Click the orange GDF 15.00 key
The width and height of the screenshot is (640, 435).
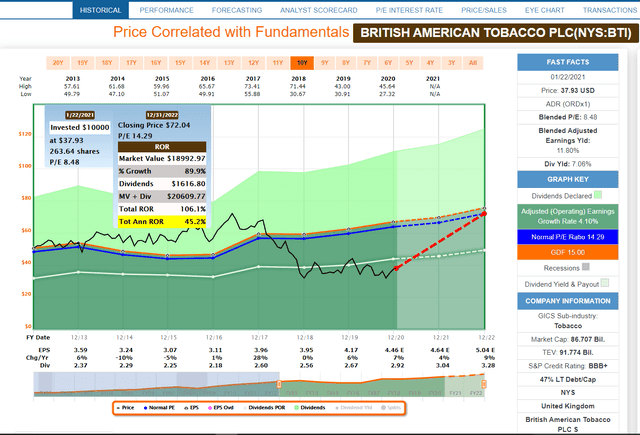pyautogui.click(x=567, y=252)
